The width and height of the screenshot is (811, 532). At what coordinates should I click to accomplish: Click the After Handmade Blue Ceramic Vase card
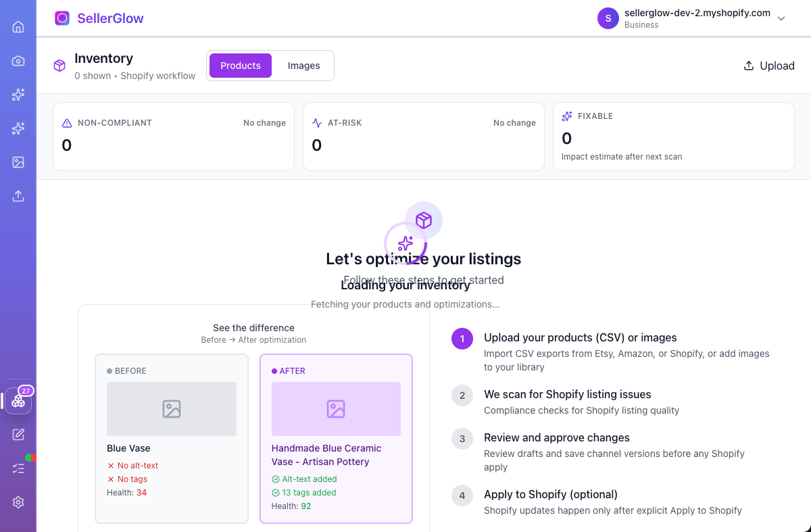[336, 438]
